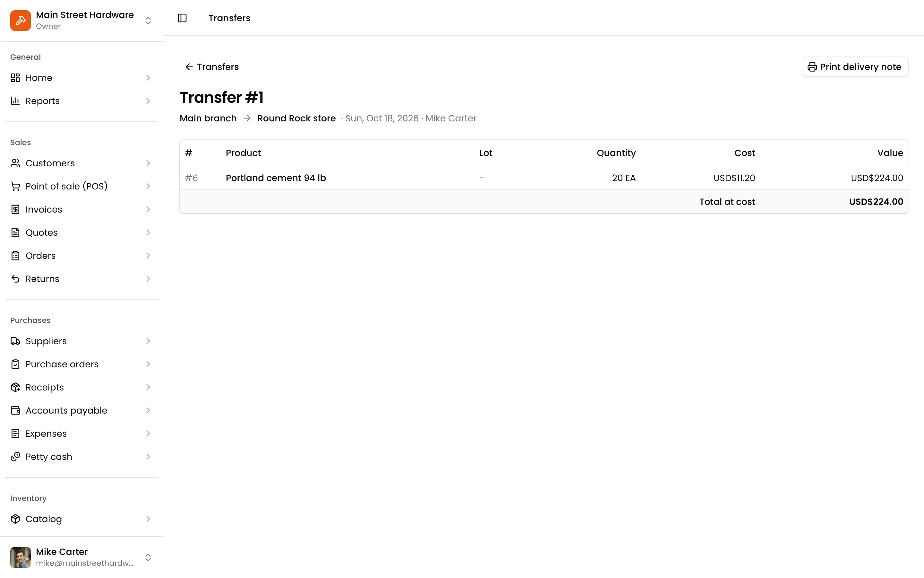Click the Customers people icon
This screenshot has height=578, width=924.
15,163
